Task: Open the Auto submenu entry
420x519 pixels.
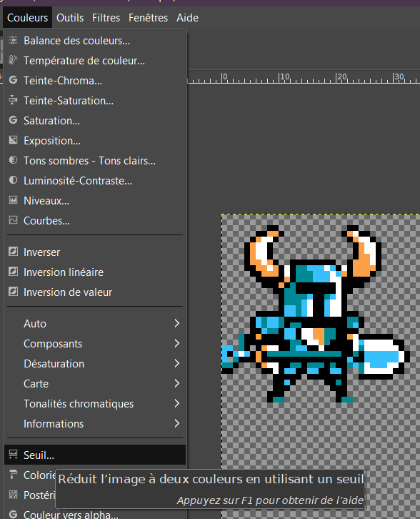Action: pos(95,323)
